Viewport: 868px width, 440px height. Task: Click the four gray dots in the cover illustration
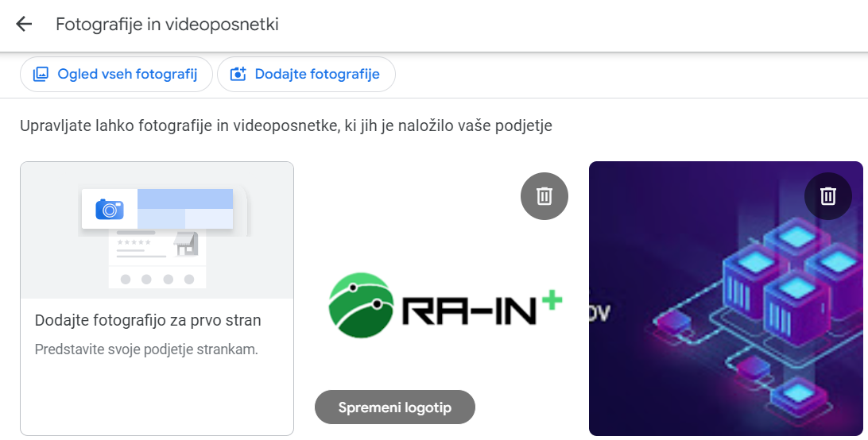[157, 280]
